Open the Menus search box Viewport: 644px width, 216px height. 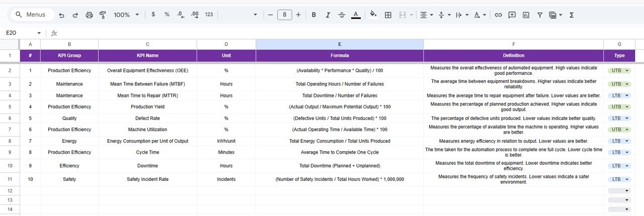coord(30,15)
